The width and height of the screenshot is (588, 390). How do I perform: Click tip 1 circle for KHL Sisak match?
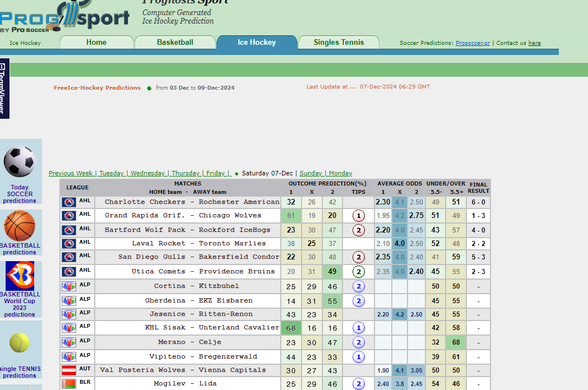click(x=359, y=328)
